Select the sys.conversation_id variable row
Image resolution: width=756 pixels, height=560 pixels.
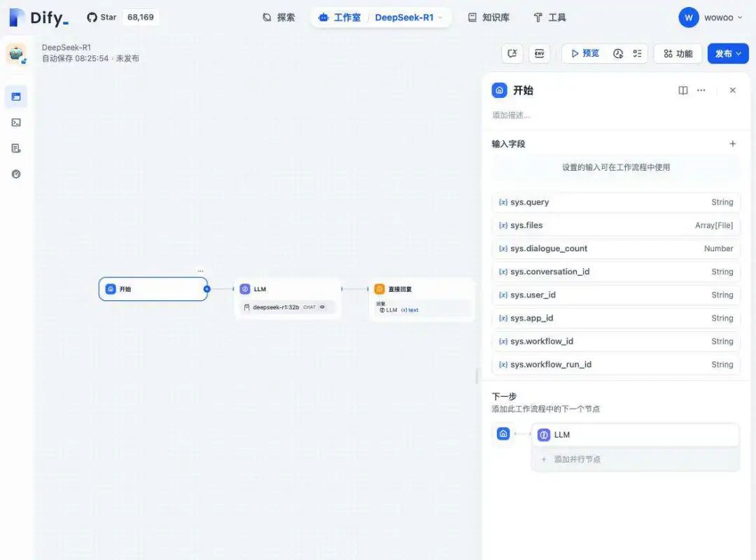point(616,272)
